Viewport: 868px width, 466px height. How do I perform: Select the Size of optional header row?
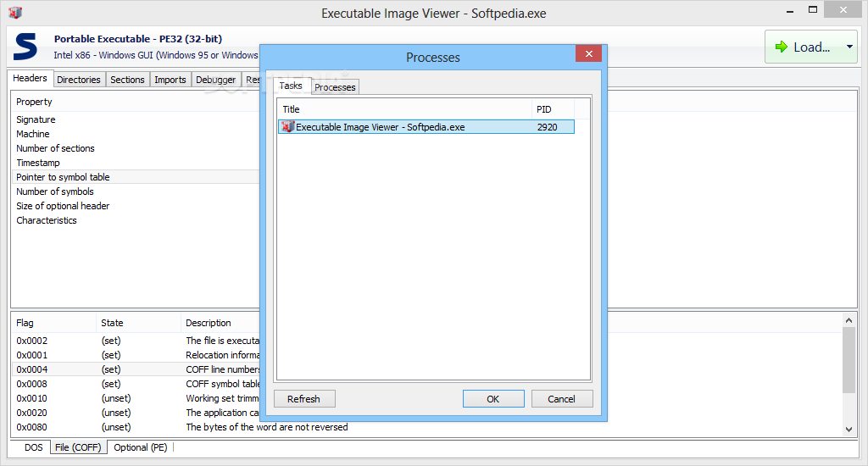pyautogui.click(x=136, y=206)
